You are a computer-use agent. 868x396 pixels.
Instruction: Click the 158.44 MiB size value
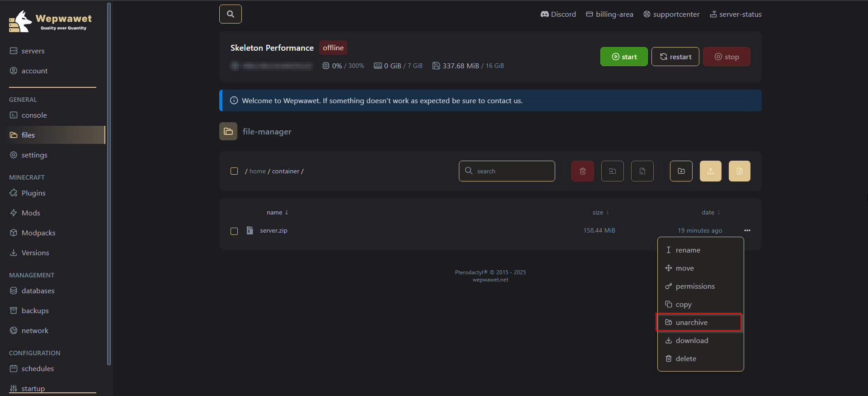click(x=599, y=230)
